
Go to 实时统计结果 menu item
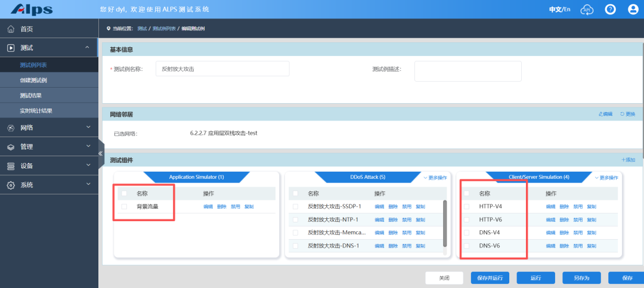[x=36, y=111]
